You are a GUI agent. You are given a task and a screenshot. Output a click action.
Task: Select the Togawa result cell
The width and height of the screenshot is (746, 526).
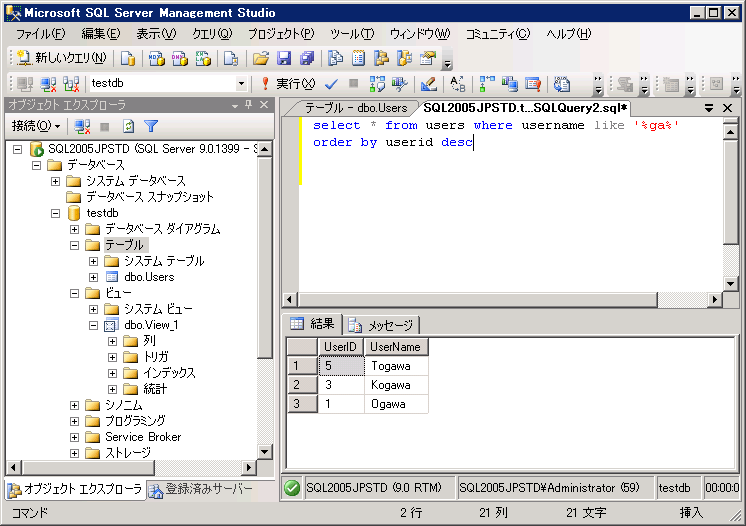tap(396, 366)
